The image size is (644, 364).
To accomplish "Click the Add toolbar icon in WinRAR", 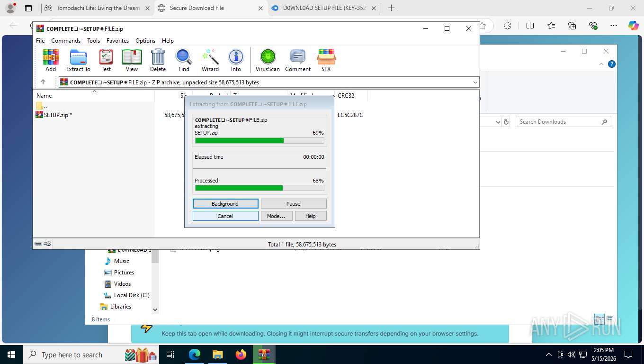I will (x=51, y=60).
